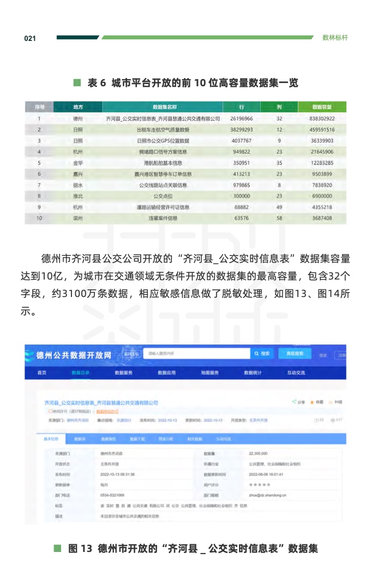This screenshot has width=371, height=588.
Task: Open the 数据使用协议 link
Action: [x=107, y=411]
